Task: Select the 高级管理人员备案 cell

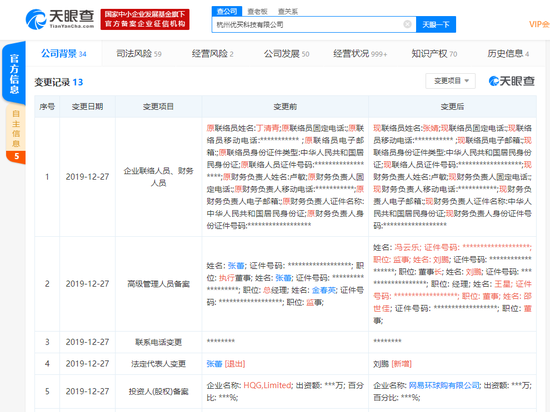Action: pos(159,284)
